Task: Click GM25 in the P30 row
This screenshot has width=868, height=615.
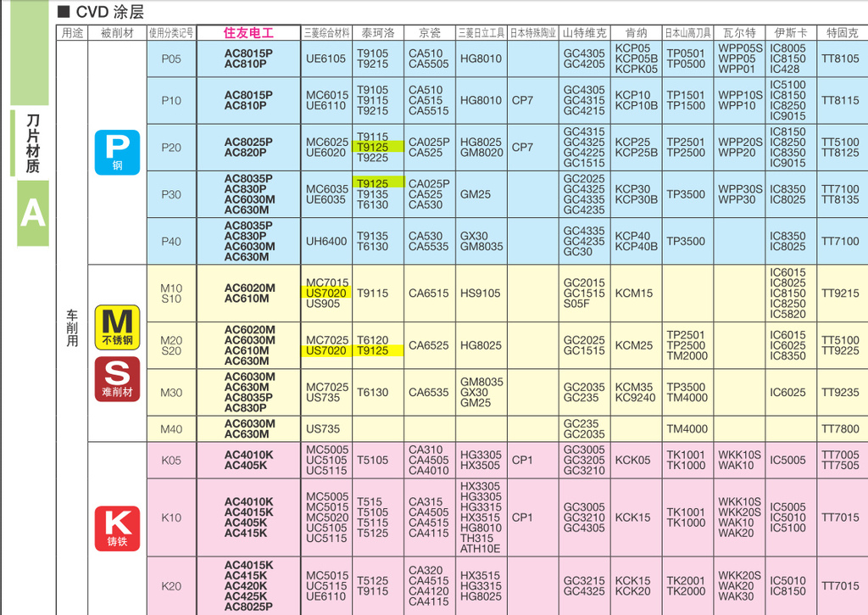Action: 475,194
